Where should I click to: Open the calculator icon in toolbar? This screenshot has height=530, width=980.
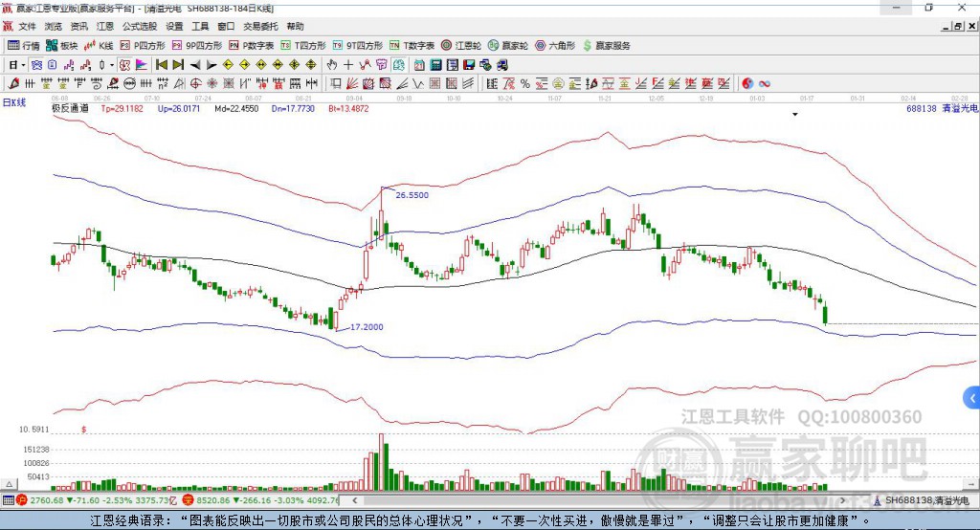(x=435, y=65)
